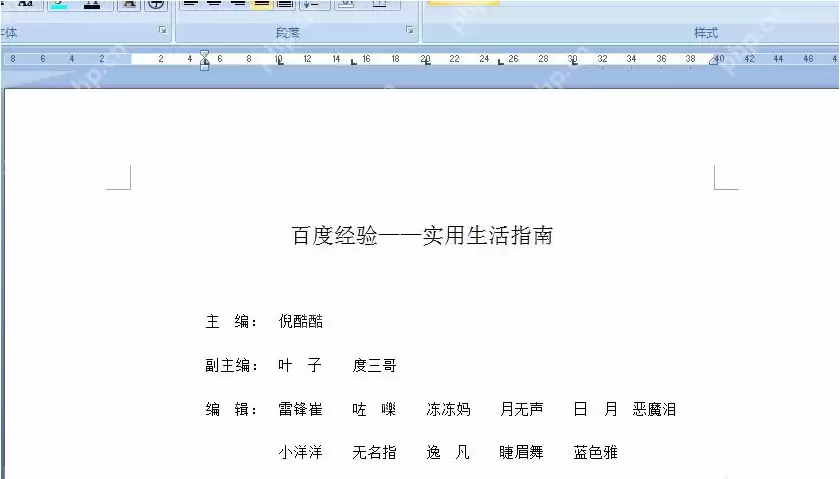Select the tab stop at ruler mark 10
The height and width of the screenshot is (479, 840).
280,63
